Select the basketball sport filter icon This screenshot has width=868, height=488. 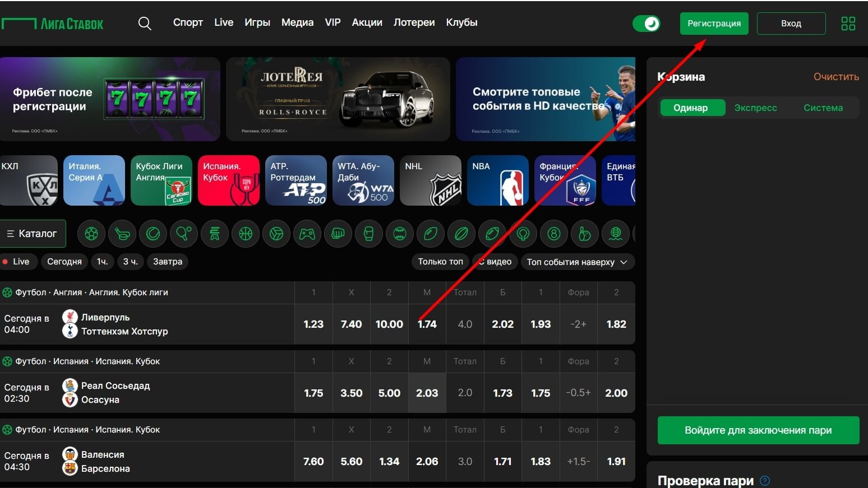[246, 234]
